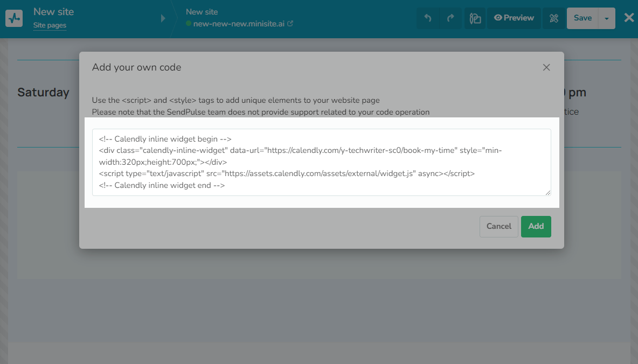The width and height of the screenshot is (638, 364).
Task: Open the Site pages link
Action: 50,25
